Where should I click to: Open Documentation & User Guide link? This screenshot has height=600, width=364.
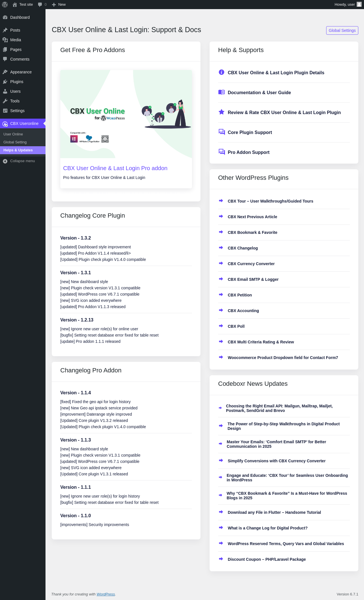click(259, 92)
